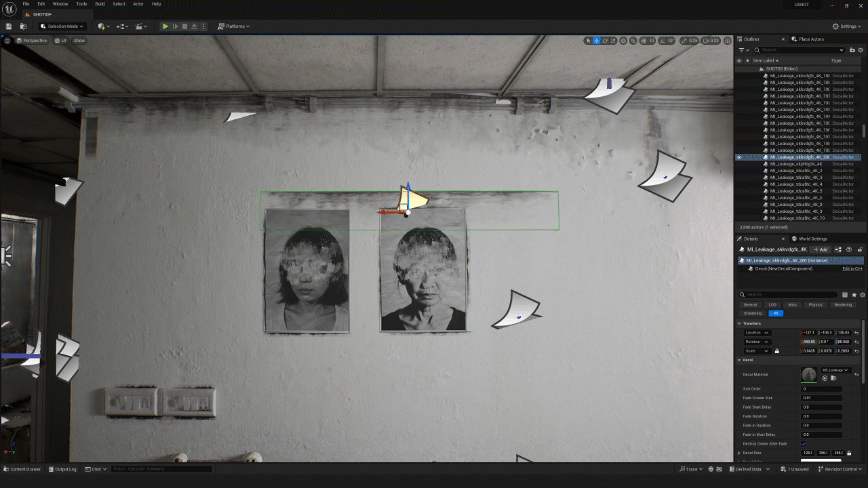868x488 pixels.
Task: Open the Content Drawer
Action: coord(22,469)
